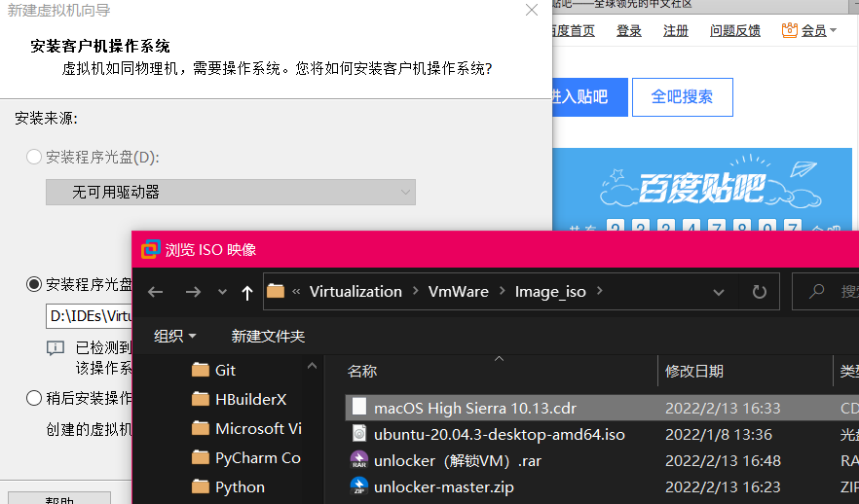Screen dimensions: 859x504
Task: Click 全吧搜索 button in browser
Action: pyautogui.click(x=682, y=97)
